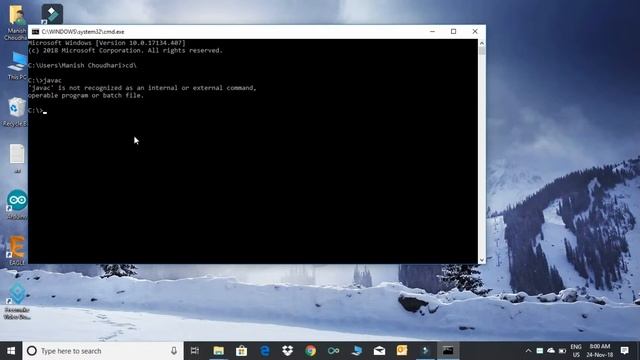This screenshot has height=360, width=640.
Task: Open Task View in the taskbar
Action: tap(195, 351)
